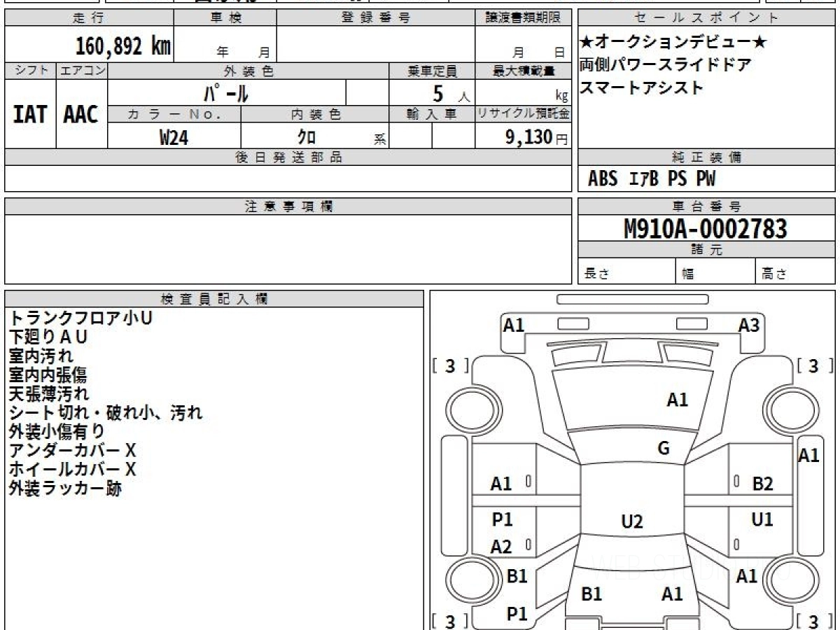Select the 両側パワースライドドア sales point
This screenshot has height=630, width=840.
(666, 65)
